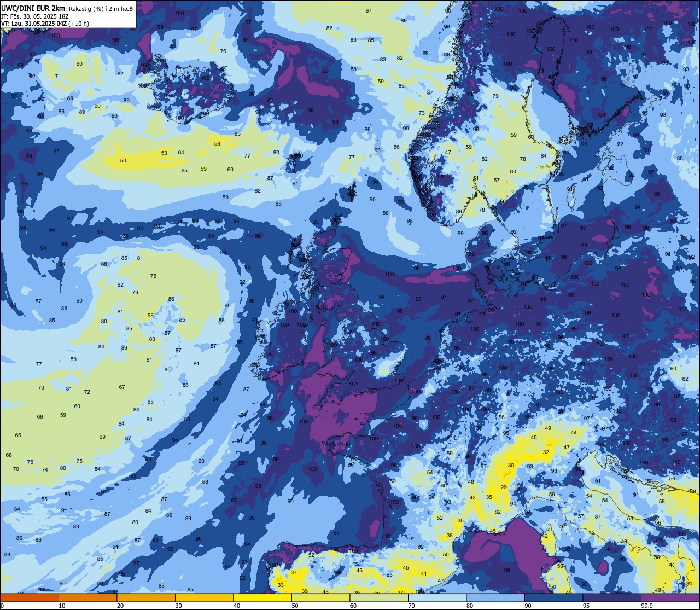Click the bright yellow 40 to 50 legend swatch
This screenshot has height=610, width=700.
[x=262, y=598]
